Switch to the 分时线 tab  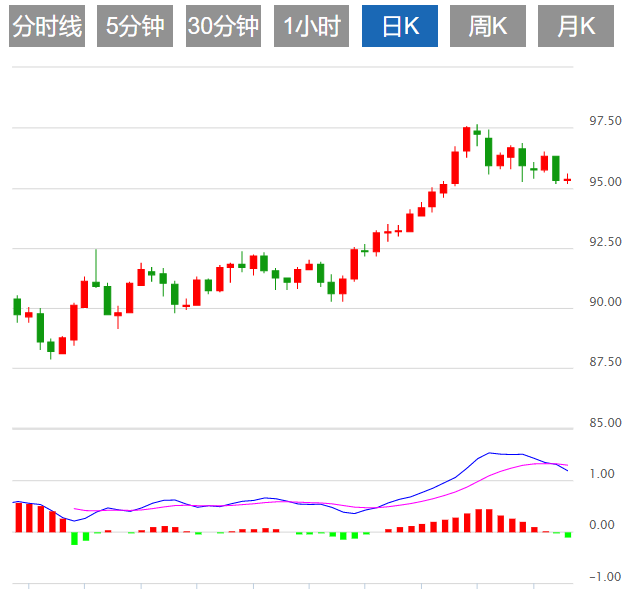click(46, 27)
